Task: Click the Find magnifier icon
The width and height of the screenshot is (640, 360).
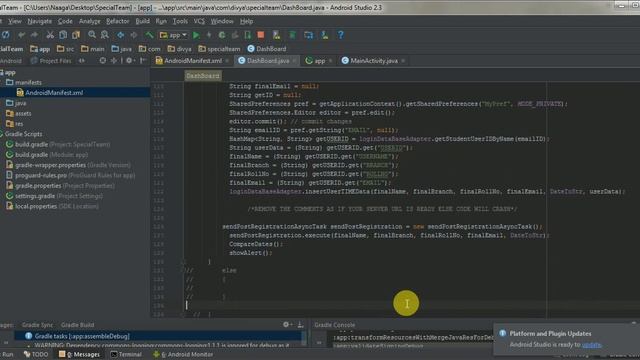Action: tap(92, 35)
